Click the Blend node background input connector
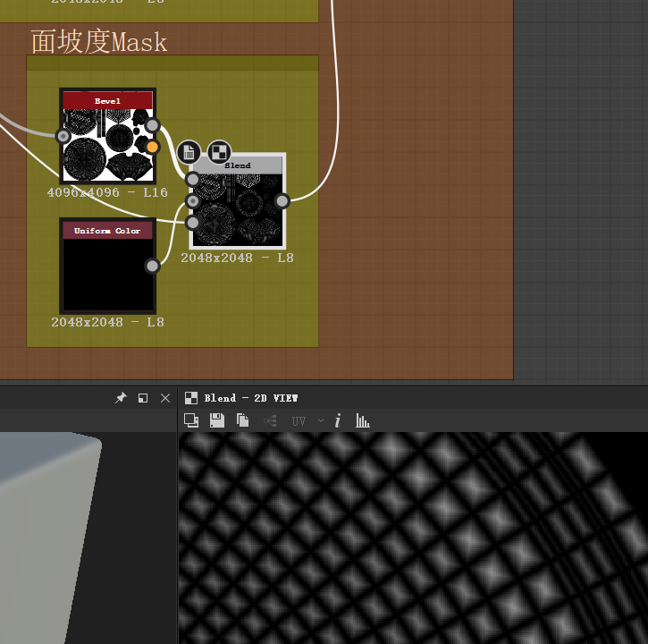 [193, 201]
